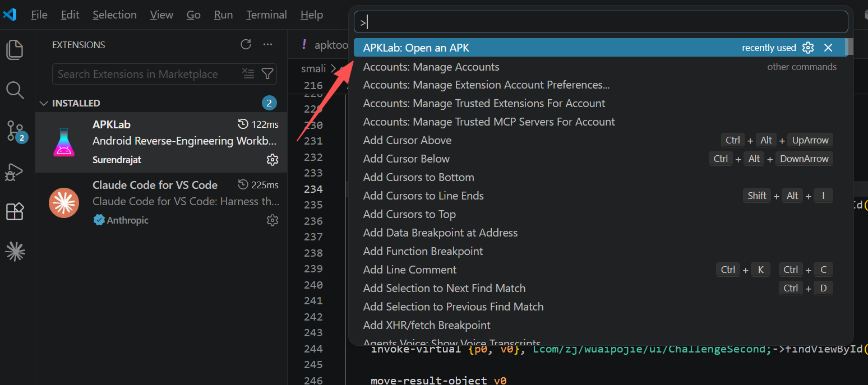Click the Claude Code extension logo
868x385 pixels.
(x=64, y=202)
